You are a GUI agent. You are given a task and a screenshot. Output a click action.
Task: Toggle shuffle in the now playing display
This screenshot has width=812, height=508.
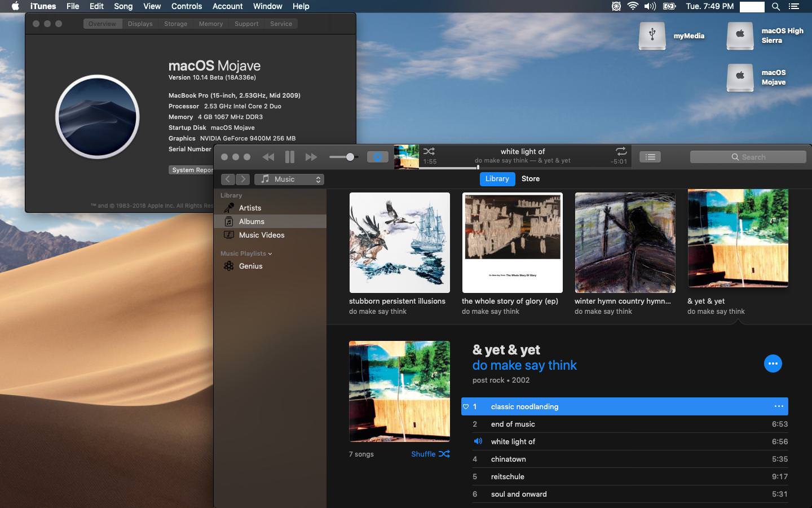[x=429, y=151]
